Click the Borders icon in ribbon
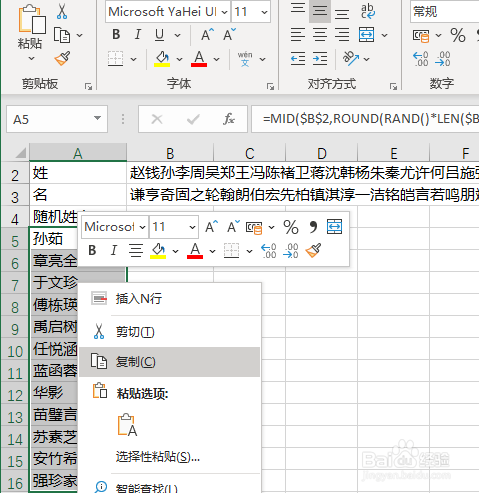The image size is (479, 493). point(116,59)
